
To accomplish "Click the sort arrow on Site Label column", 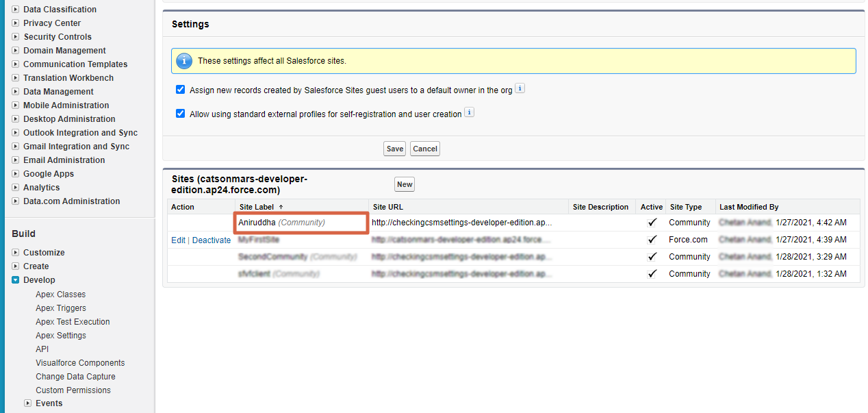I will [281, 207].
